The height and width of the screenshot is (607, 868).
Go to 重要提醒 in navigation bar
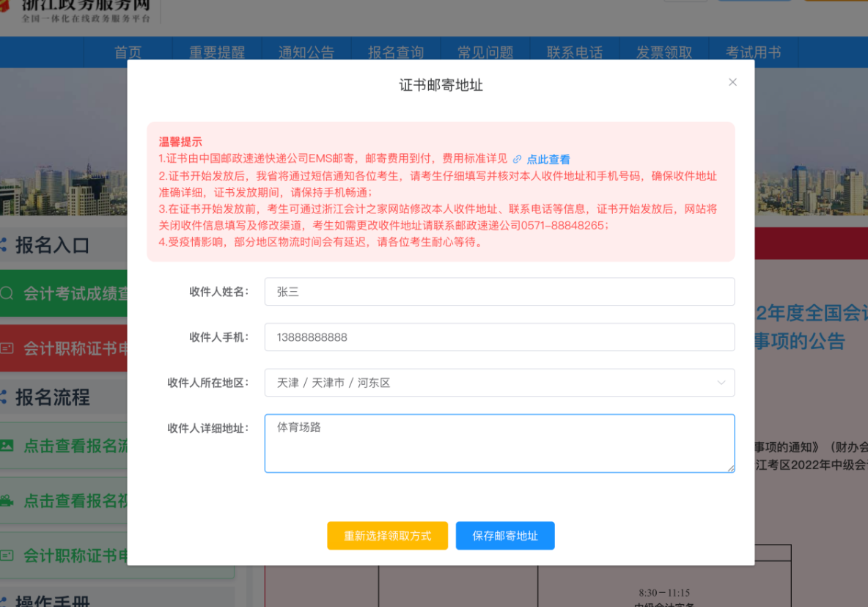point(217,53)
